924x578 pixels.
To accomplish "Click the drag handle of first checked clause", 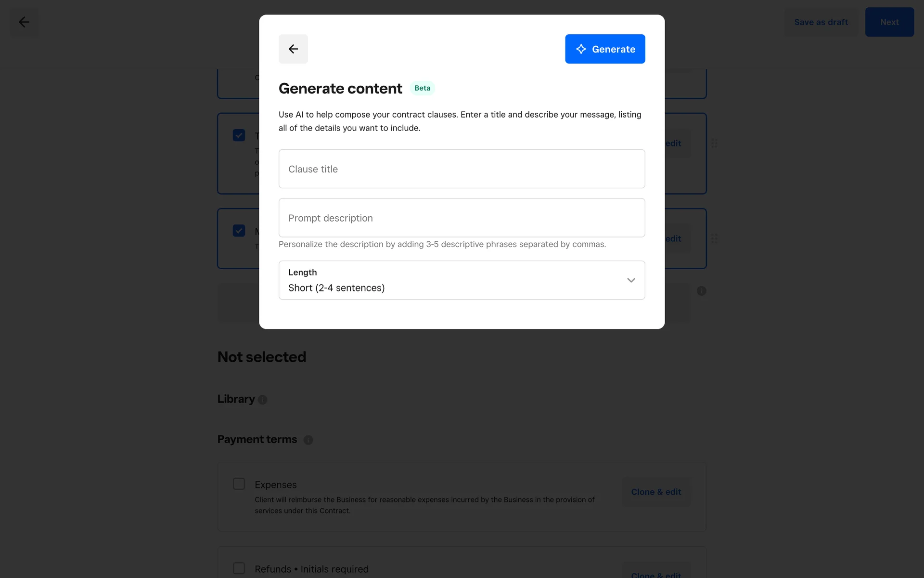I will [x=715, y=144].
